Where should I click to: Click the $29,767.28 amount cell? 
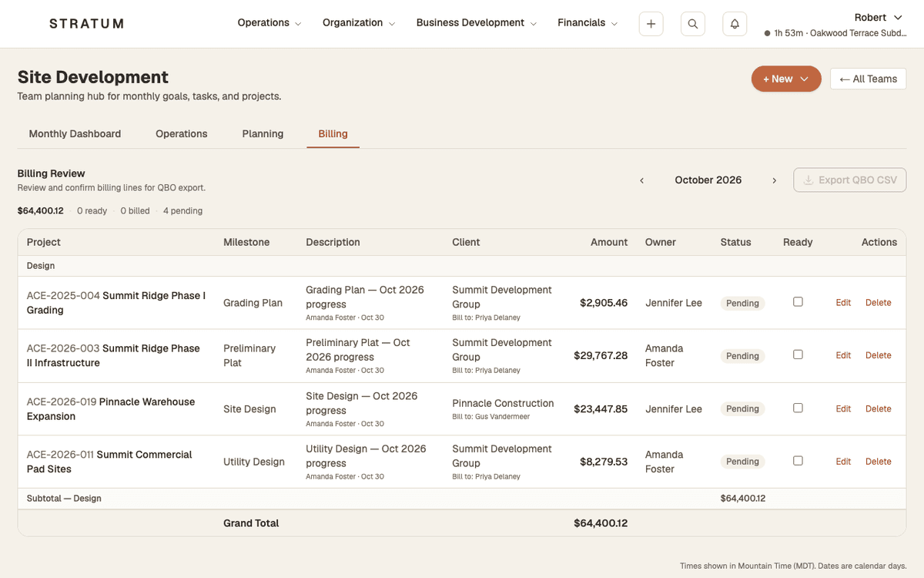pyautogui.click(x=601, y=355)
